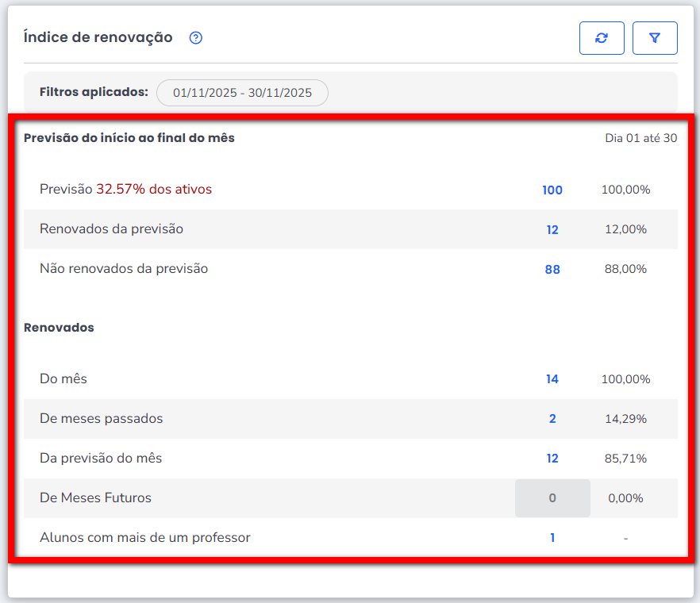The height and width of the screenshot is (603, 700).
Task: Click the Previsão 32.57% dos ativos label
Action: click(125, 190)
